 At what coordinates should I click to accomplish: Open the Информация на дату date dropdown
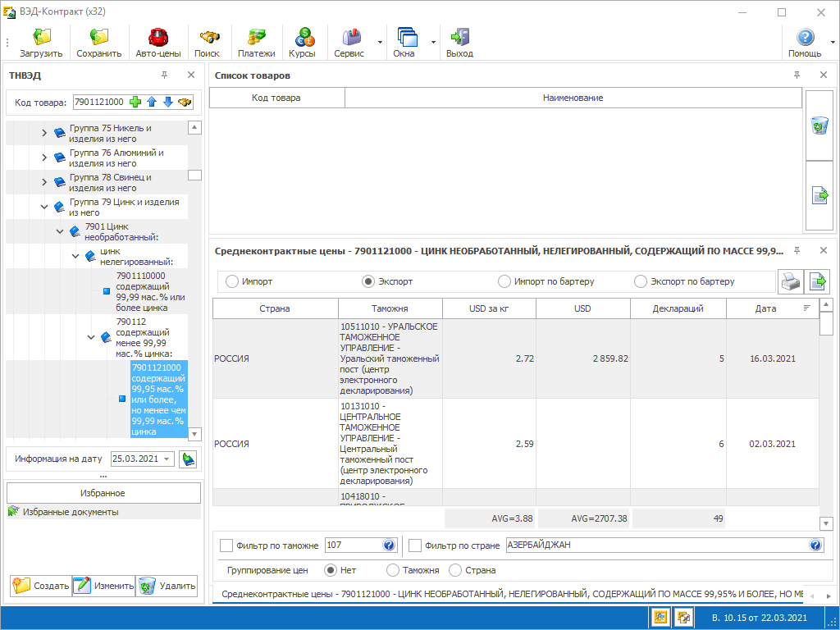pyautogui.click(x=167, y=459)
